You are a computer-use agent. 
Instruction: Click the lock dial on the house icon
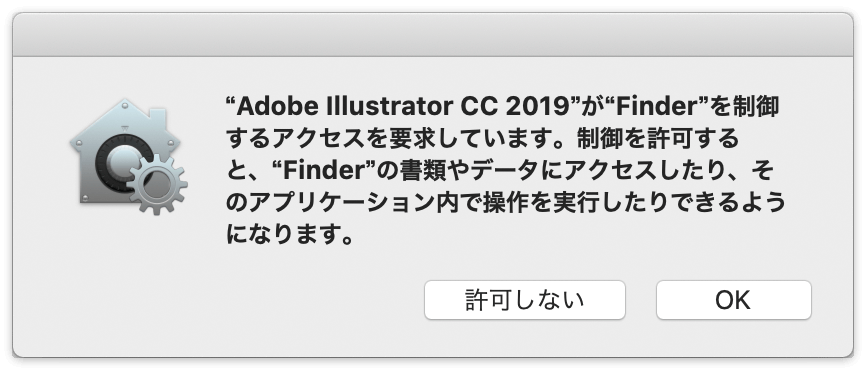click(119, 163)
